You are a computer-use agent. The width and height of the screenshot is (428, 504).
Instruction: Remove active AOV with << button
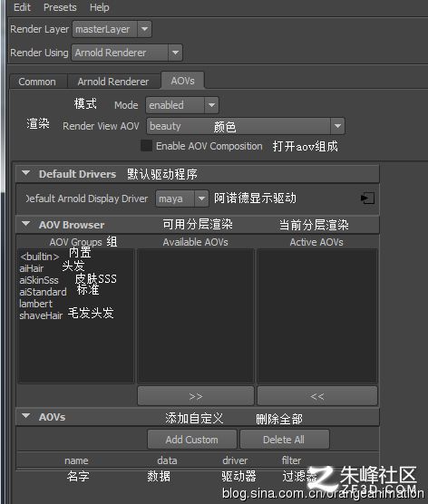pyautogui.click(x=317, y=396)
